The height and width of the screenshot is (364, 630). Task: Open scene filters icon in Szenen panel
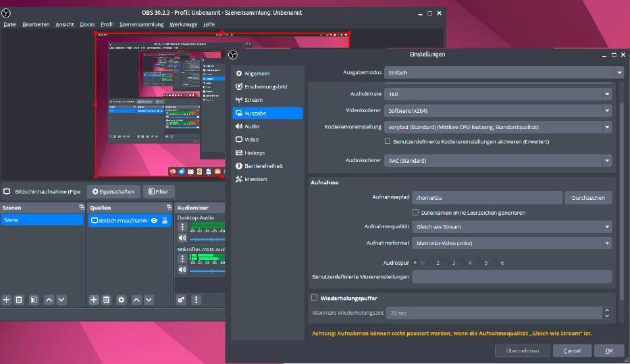tap(34, 300)
